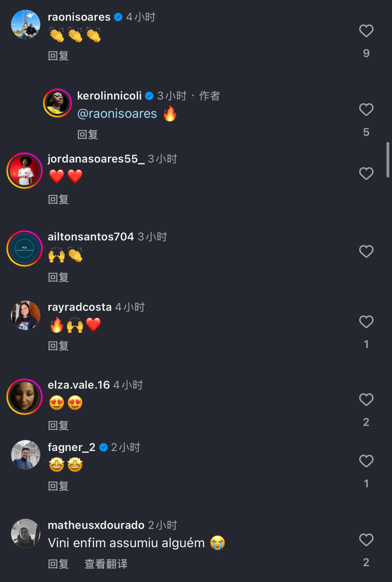This screenshot has height=582, width=392.
Task: Tap heart icon on rayradcosta's comment
Action: click(366, 321)
